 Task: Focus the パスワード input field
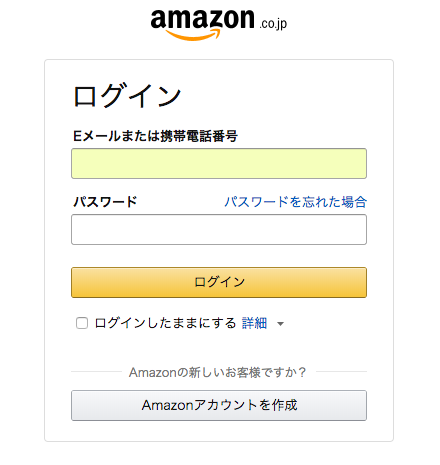click(x=219, y=230)
